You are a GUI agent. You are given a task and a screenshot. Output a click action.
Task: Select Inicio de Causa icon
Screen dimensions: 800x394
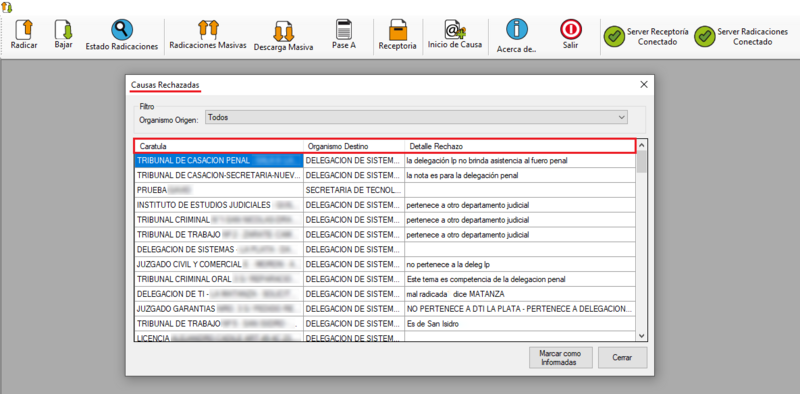[x=454, y=29]
